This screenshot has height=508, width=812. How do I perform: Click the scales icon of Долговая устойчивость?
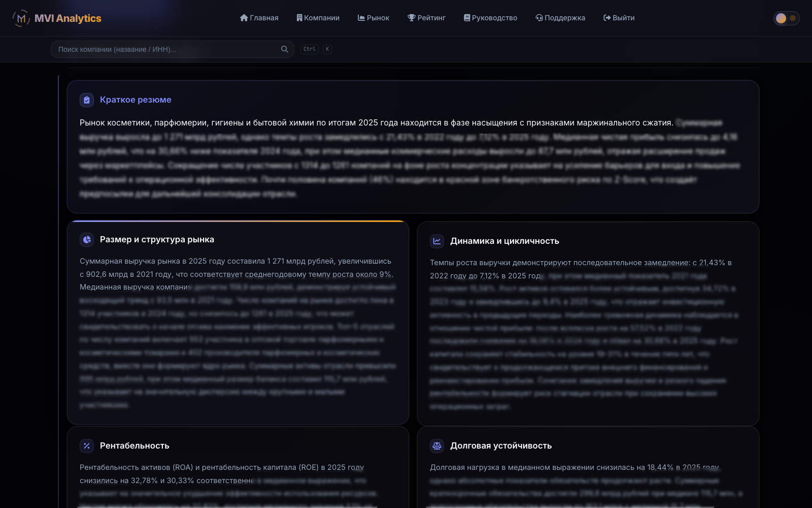coord(437,446)
